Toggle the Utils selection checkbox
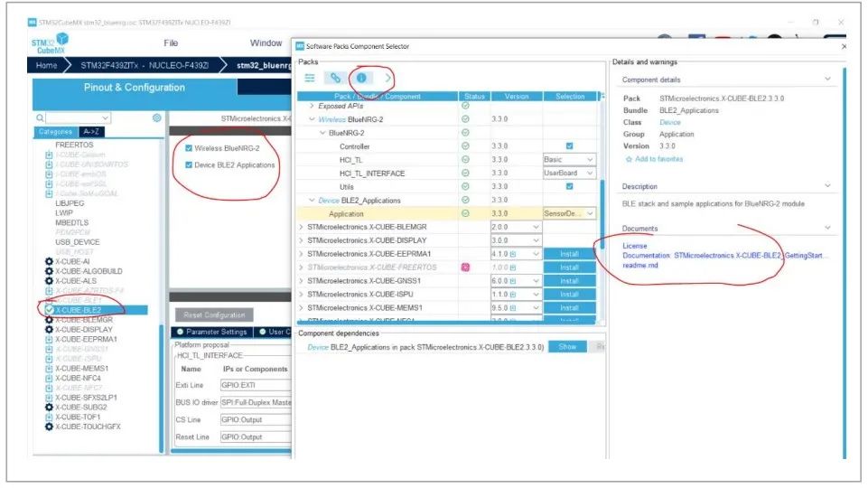Viewport: 868px width, 488px height. click(x=570, y=186)
